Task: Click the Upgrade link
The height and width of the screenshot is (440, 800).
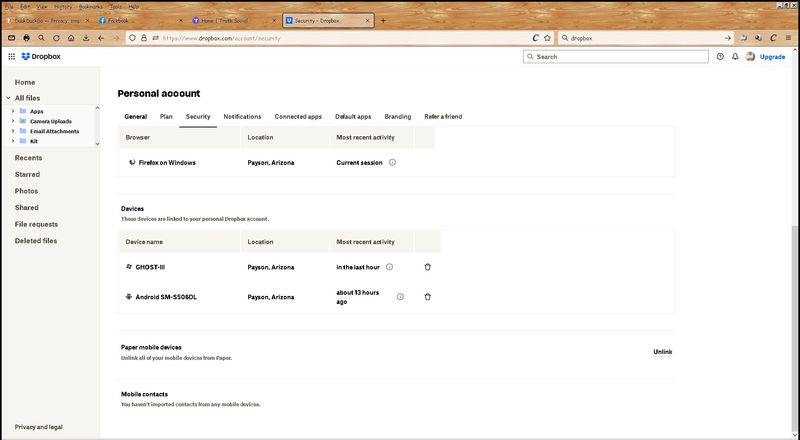Action: pos(772,57)
